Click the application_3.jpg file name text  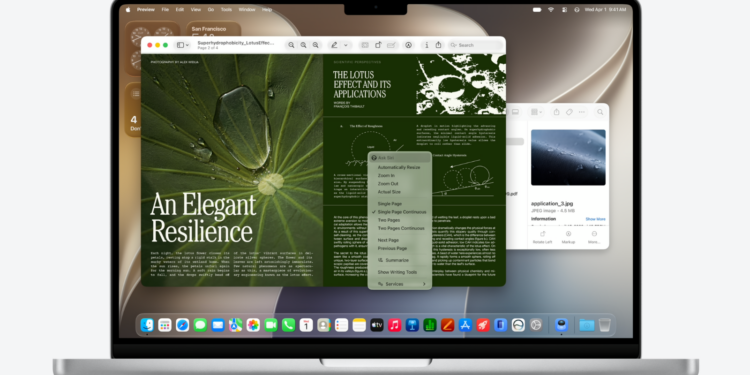tap(551, 203)
